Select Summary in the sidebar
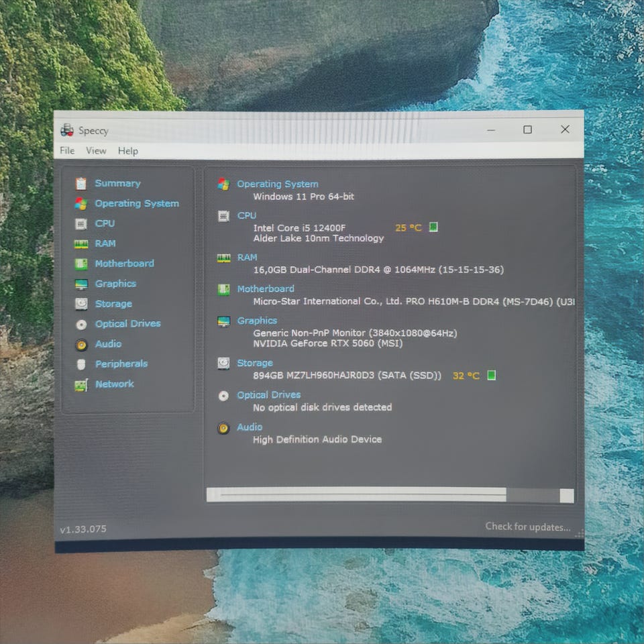 click(117, 183)
